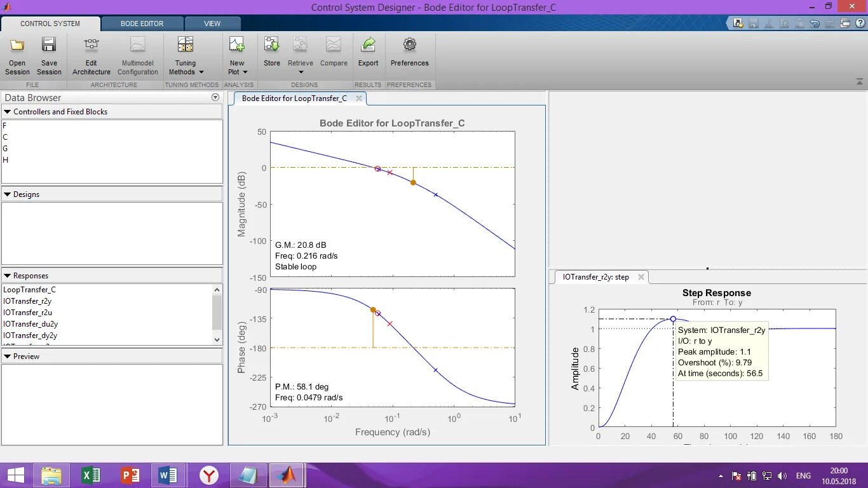The image size is (868, 488).
Task: Click the quick-access Redo icon
Action: tap(830, 24)
